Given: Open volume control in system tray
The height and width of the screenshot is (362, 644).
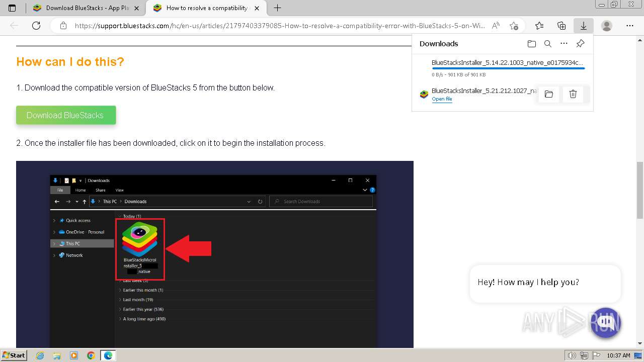Looking at the screenshot, I should pos(572,355).
